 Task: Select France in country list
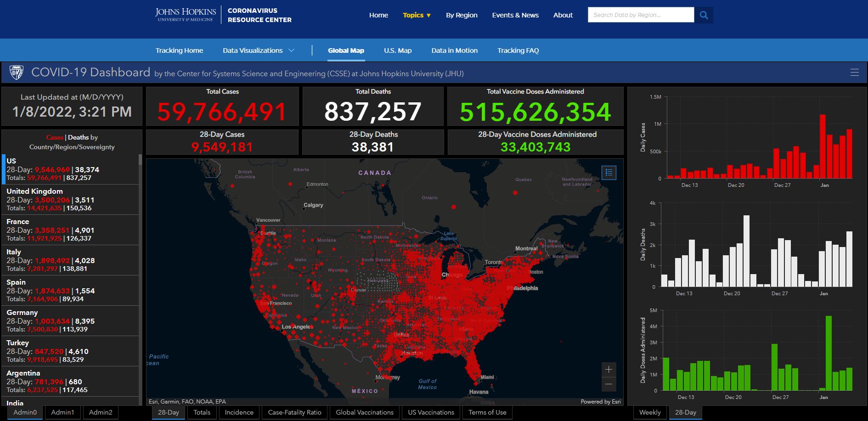click(70, 230)
